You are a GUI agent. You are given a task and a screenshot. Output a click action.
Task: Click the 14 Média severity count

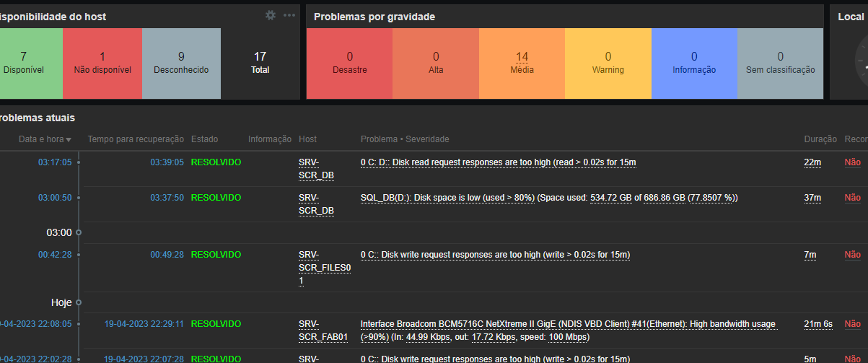[x=522, y=57]
